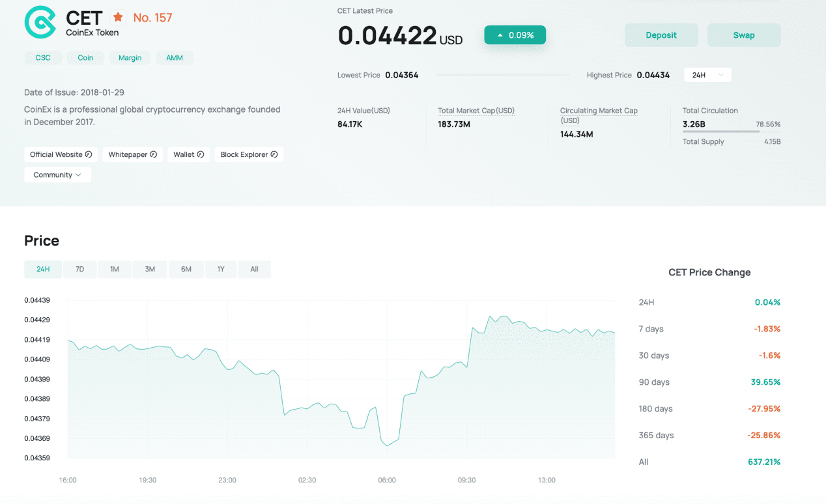The image size is (826, 504).
Task: Open the Whitepaper external link
Action: [x=132, y=154]
